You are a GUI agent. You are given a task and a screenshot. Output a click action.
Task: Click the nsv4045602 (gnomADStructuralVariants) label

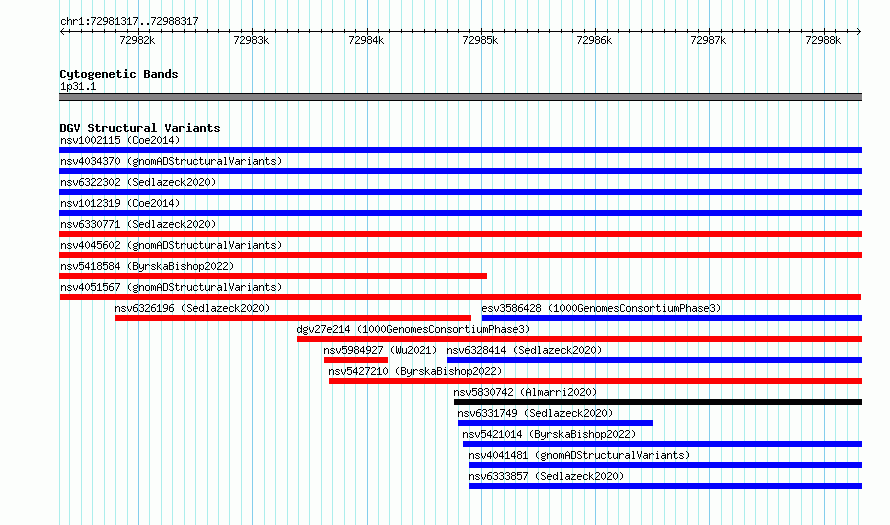171,245
